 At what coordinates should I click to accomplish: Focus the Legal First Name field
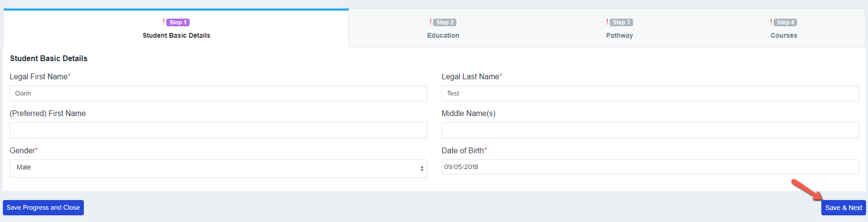pos(218,93)
